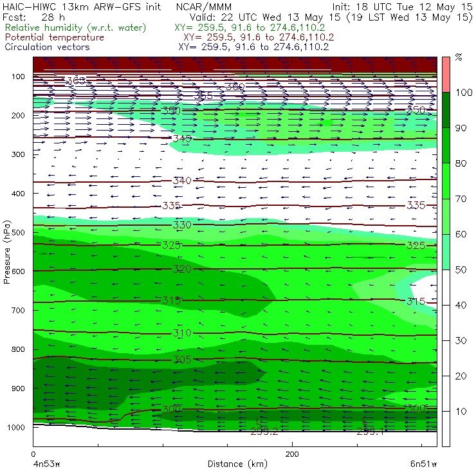
Task: Click the 'Pressure (hPa)' axis title
Action: point(6,252)
